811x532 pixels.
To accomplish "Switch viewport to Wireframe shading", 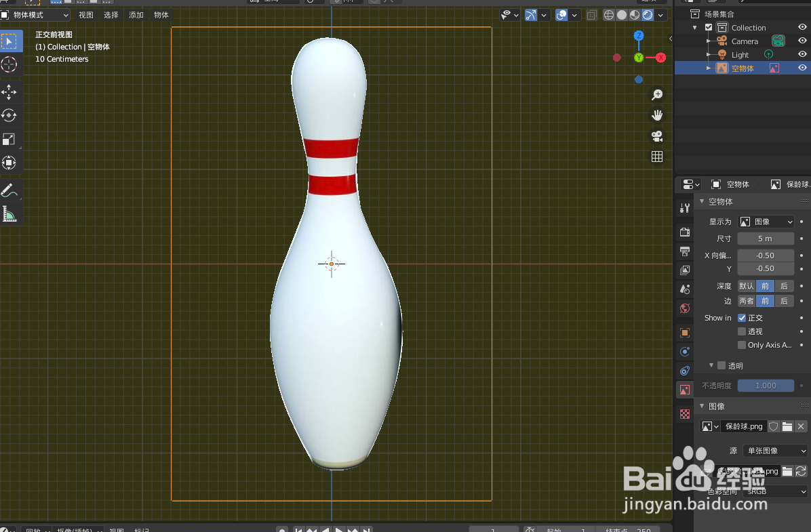I will pyautogui.click(x=608, y=14).
